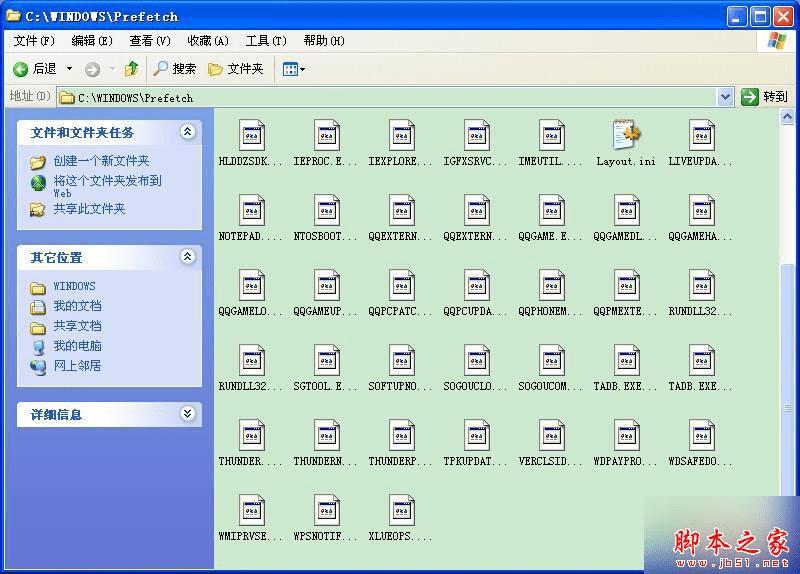Open the 编辑(E) menu
The width and height of the screenshot is (800, 574).
[x=92, y=41]
